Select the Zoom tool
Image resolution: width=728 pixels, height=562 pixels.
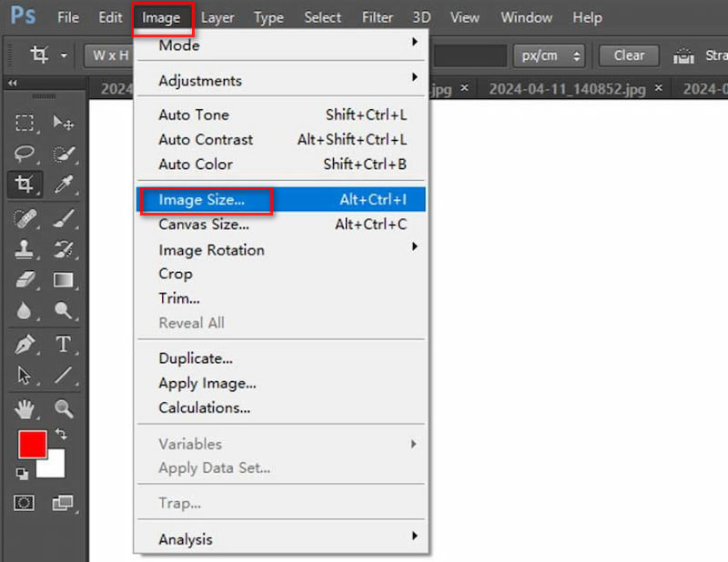point(63,409)
